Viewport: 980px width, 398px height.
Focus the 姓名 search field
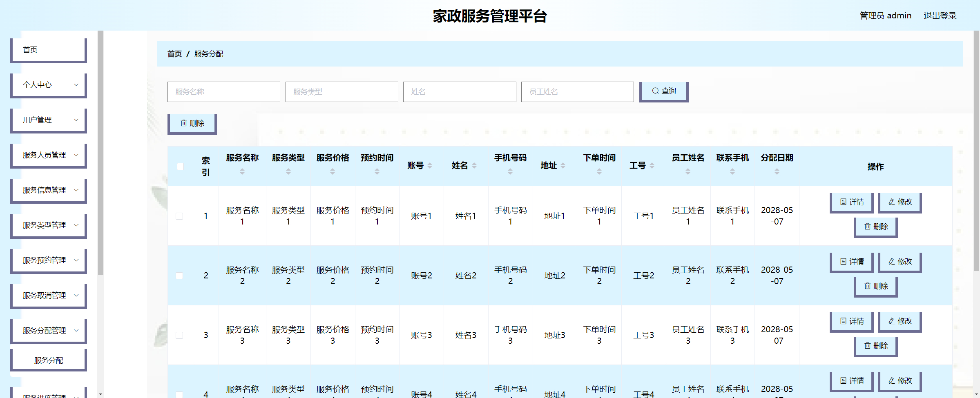pos(460,92)
